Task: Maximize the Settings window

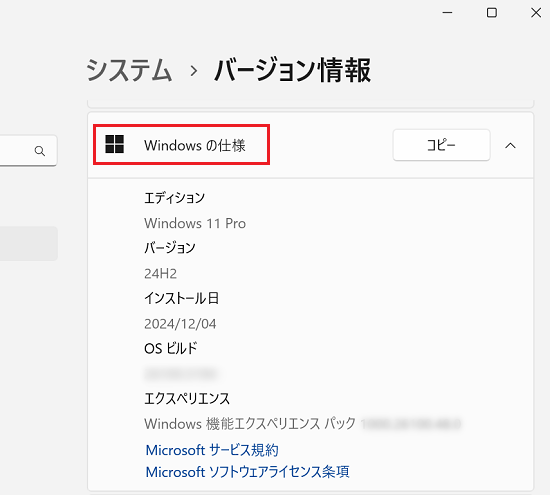Action: [x=492, y=13]
